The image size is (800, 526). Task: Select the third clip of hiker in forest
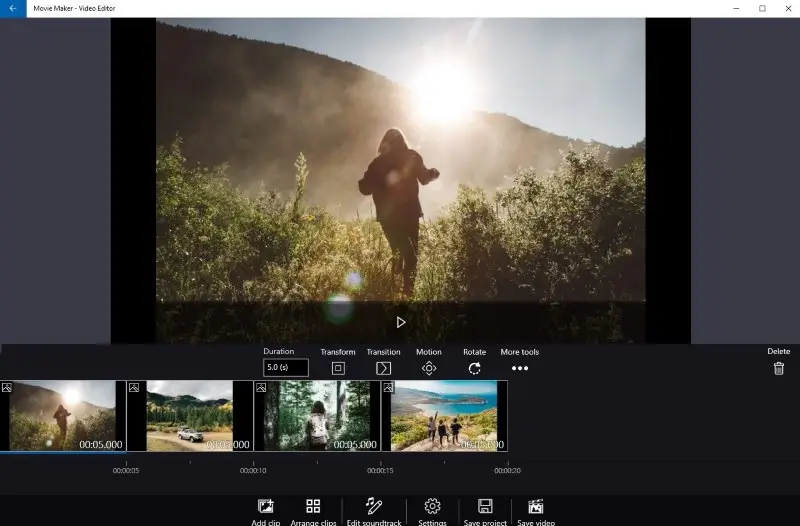coord(317,416)
